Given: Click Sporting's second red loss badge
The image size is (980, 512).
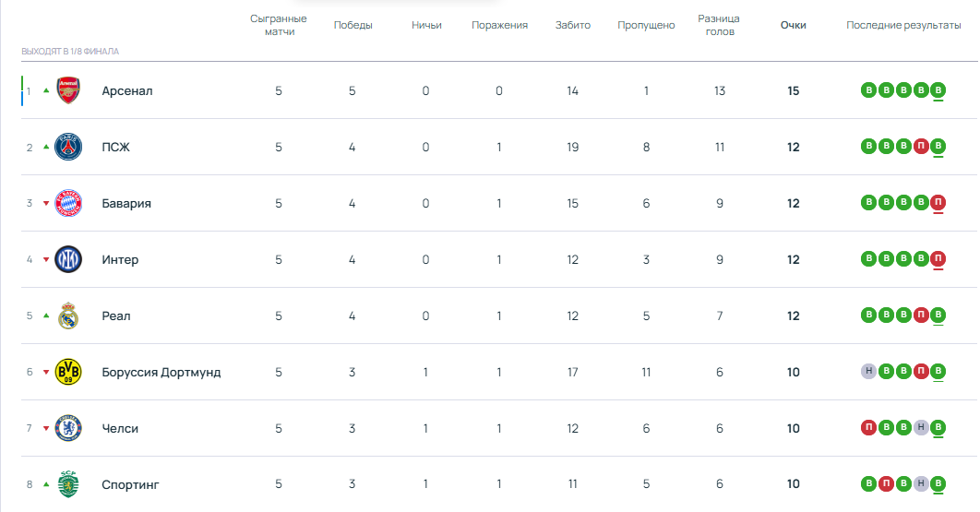Looking at the screenshot, I should click(x=886, y=484).
